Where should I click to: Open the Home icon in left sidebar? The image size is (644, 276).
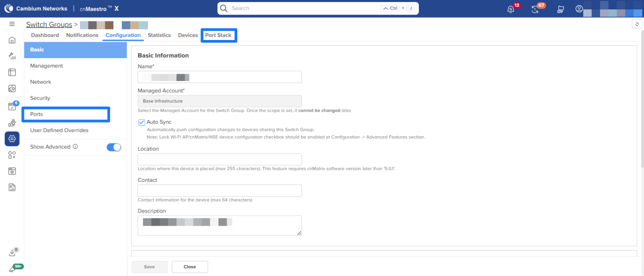click(12, 40)
